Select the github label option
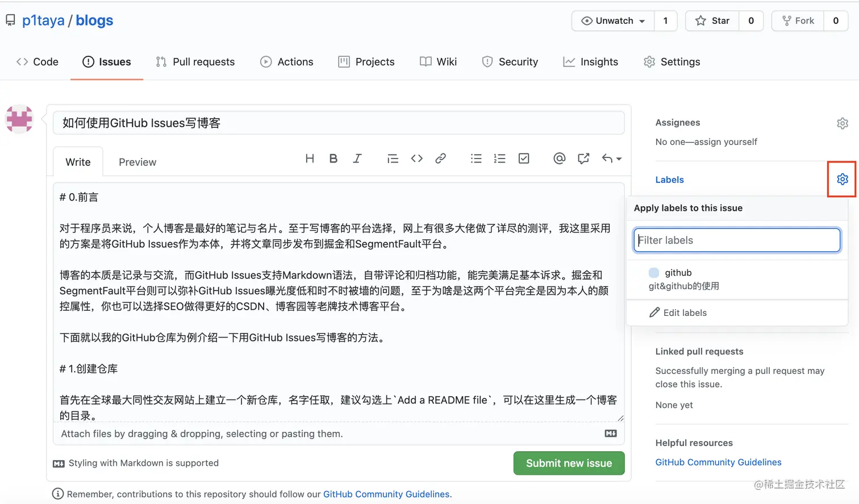This screenshot has height=504, width=859. 737,279
